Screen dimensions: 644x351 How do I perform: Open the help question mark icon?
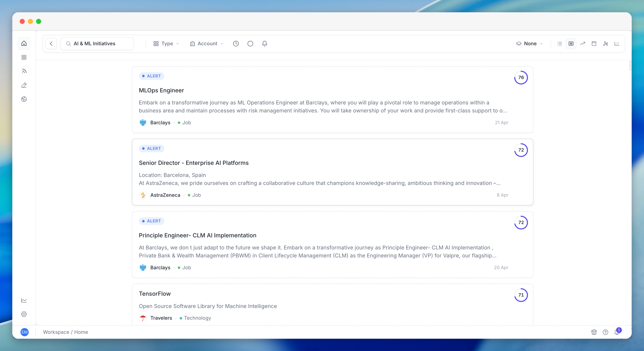605,332
